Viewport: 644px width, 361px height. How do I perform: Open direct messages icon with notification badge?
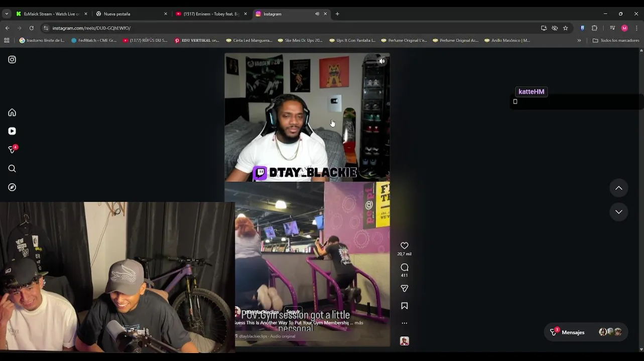click(13, 149)
